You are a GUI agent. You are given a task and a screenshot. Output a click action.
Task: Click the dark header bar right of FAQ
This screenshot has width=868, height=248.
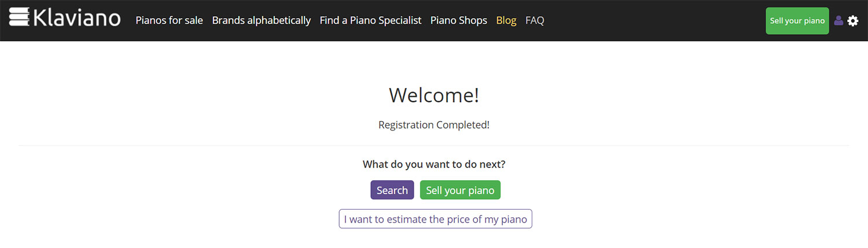[654, 21]
